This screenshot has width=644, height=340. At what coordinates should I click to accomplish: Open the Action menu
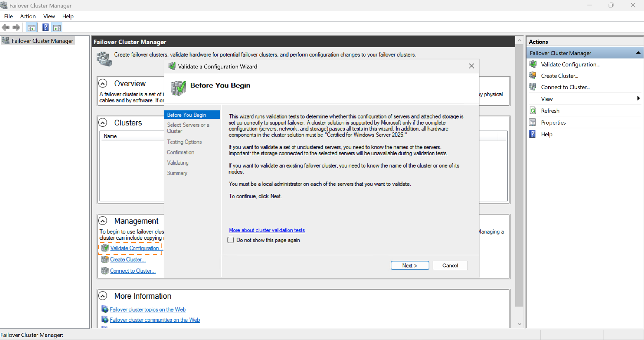(28, 17)
